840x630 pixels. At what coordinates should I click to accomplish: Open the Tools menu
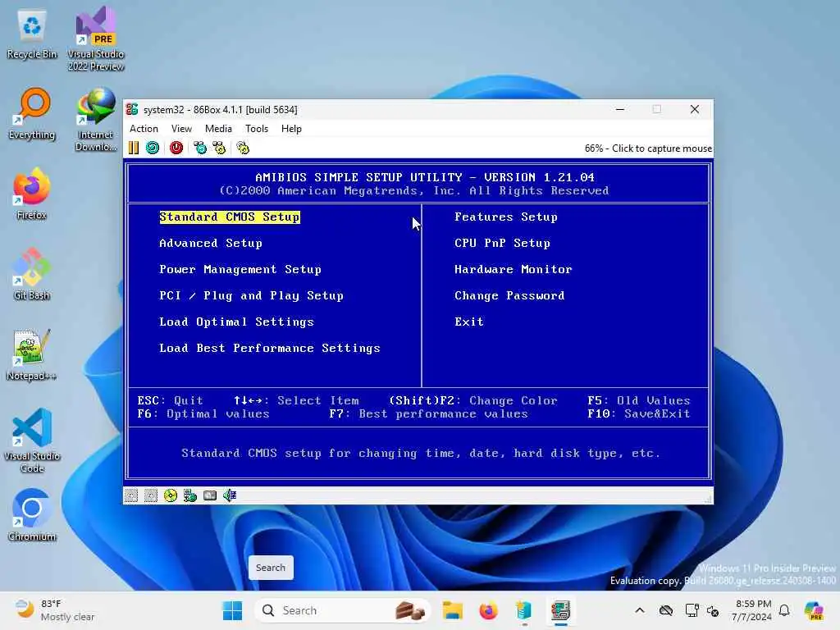(x=257, y=129)
